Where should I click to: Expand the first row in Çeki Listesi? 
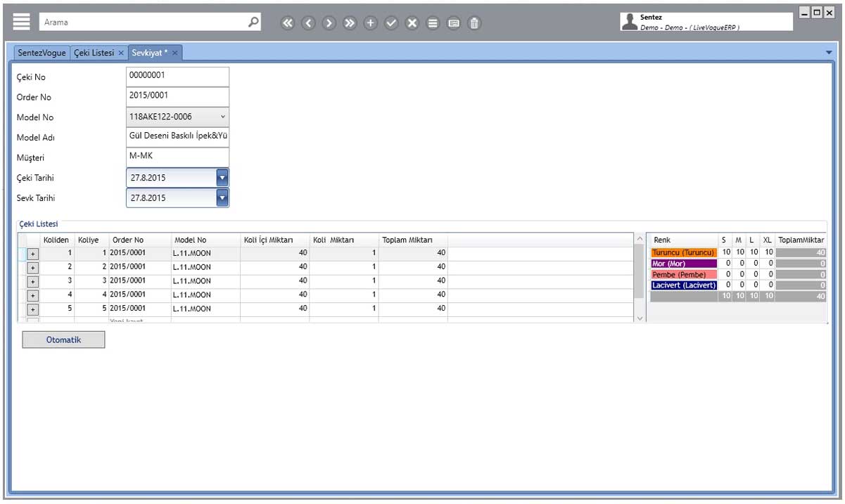[x=32, y=253]
